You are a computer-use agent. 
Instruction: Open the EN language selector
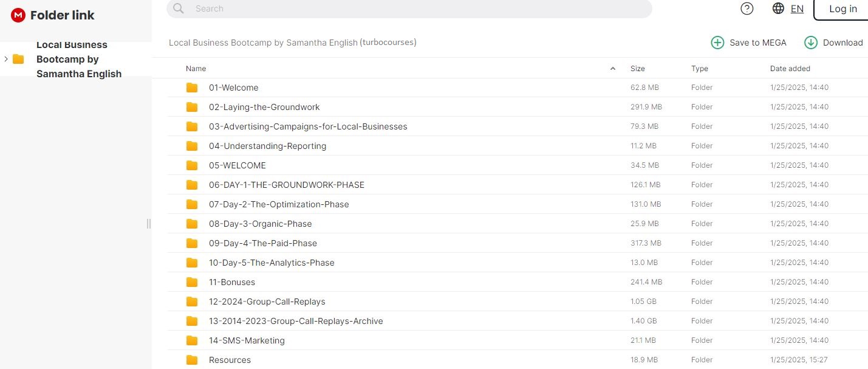click(x=797, y=9)
